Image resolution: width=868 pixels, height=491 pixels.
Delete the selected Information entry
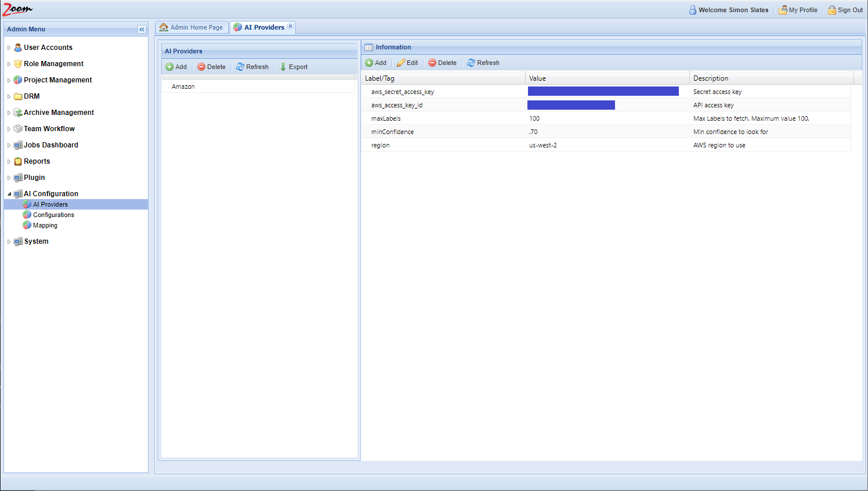tap(442, 63)
